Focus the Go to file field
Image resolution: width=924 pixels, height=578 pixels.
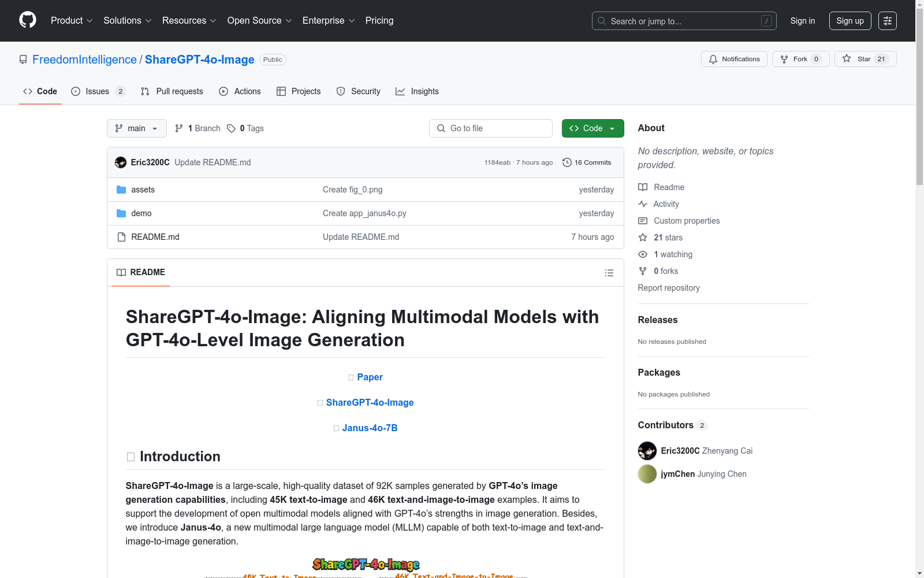click(491, 128)
